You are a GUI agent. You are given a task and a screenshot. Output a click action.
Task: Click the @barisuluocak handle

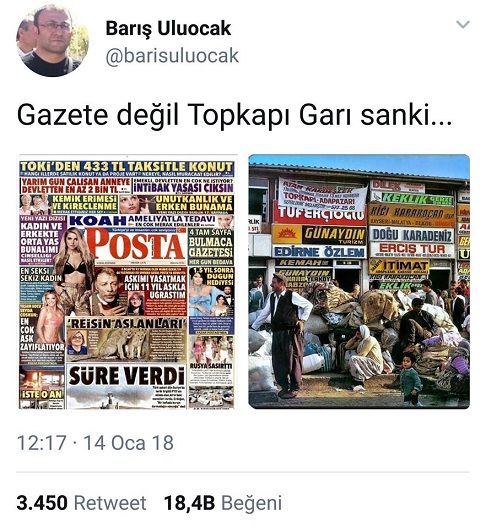pos(172,56)
